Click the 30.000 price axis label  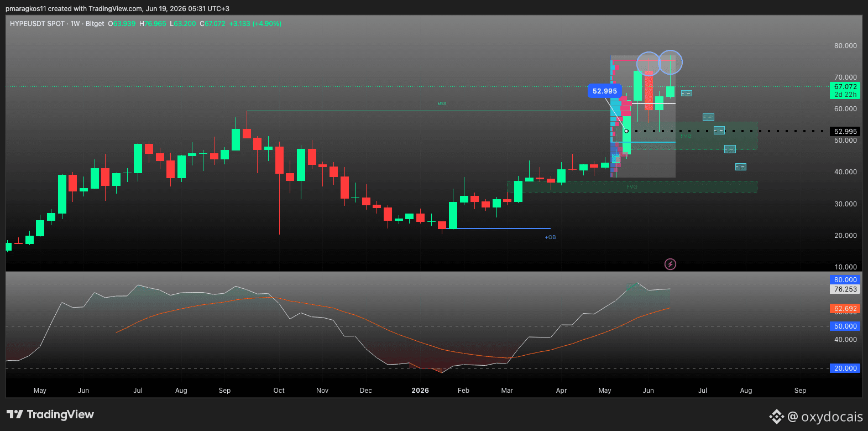[845, 204]
